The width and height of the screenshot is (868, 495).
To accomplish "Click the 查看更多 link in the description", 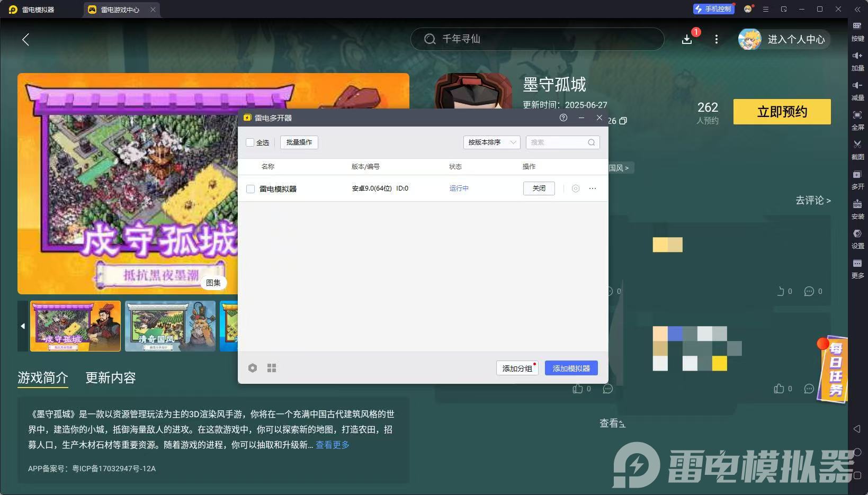I will click(333, 445).
